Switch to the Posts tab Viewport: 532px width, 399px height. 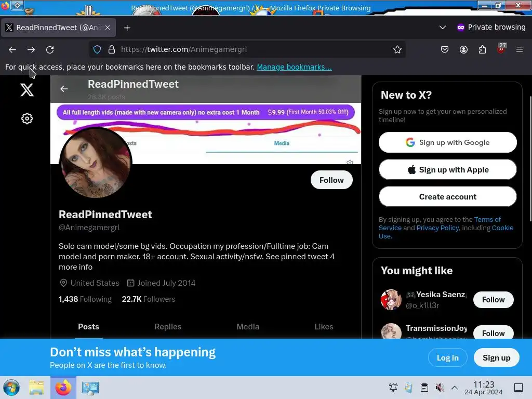[88, 327]
